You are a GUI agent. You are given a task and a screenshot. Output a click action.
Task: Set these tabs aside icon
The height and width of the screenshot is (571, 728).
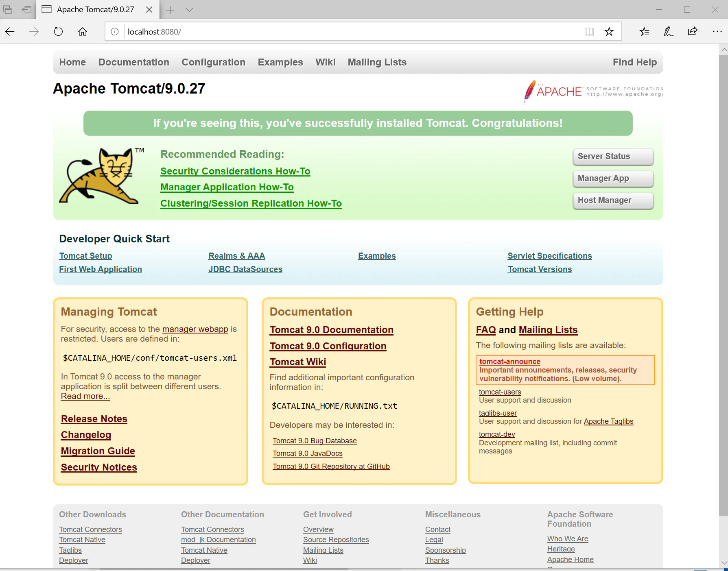tap(27, 10)
